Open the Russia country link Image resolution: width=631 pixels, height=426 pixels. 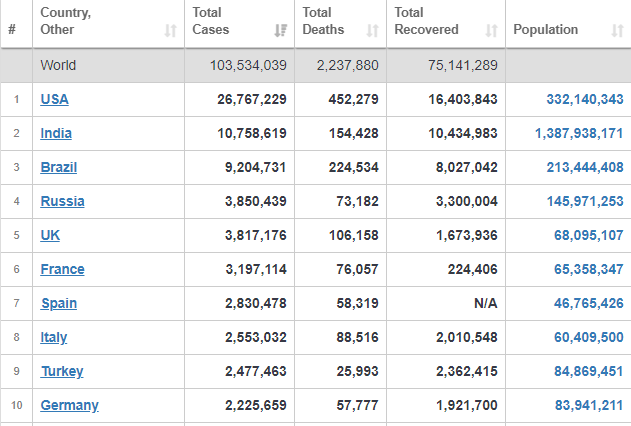62,201
